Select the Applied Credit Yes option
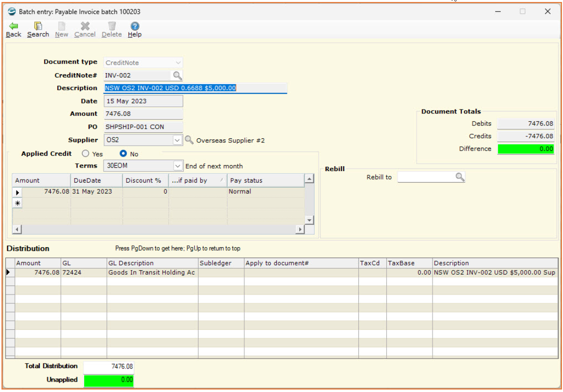Viewport: 563px width, 392px height. click(86, 154)
